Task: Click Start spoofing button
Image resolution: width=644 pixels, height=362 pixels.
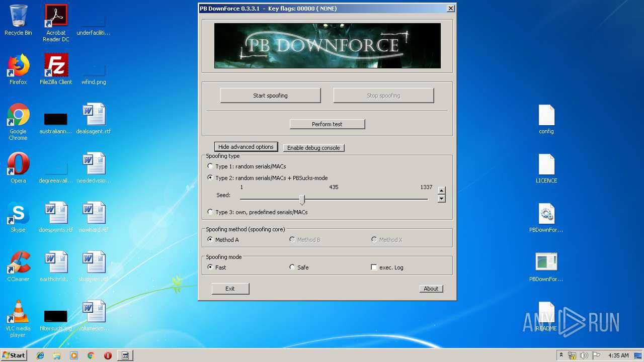Action: click(x=270, y=96)
